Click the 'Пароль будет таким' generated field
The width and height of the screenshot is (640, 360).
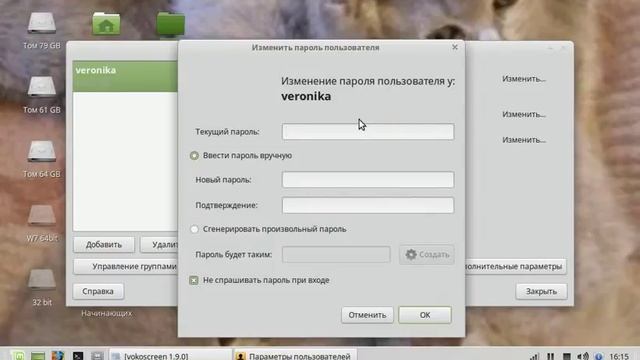tap(336, 254)
